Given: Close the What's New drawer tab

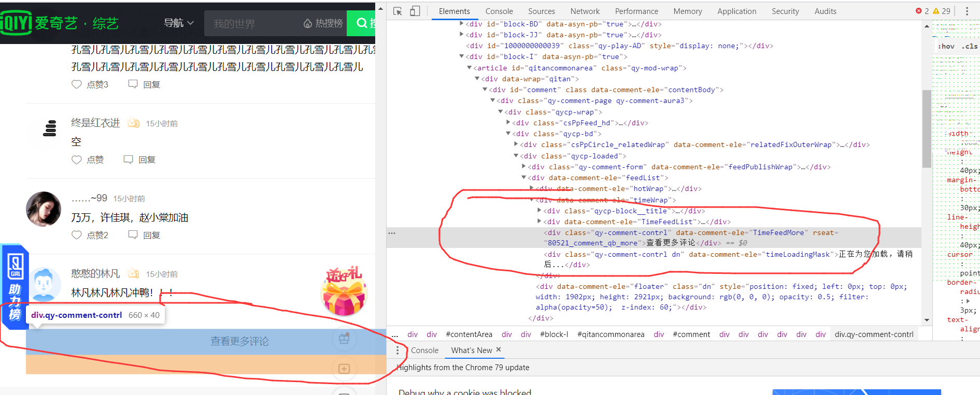Looking at the screenshot, I should pyautogui.click(x=499, y=350).
